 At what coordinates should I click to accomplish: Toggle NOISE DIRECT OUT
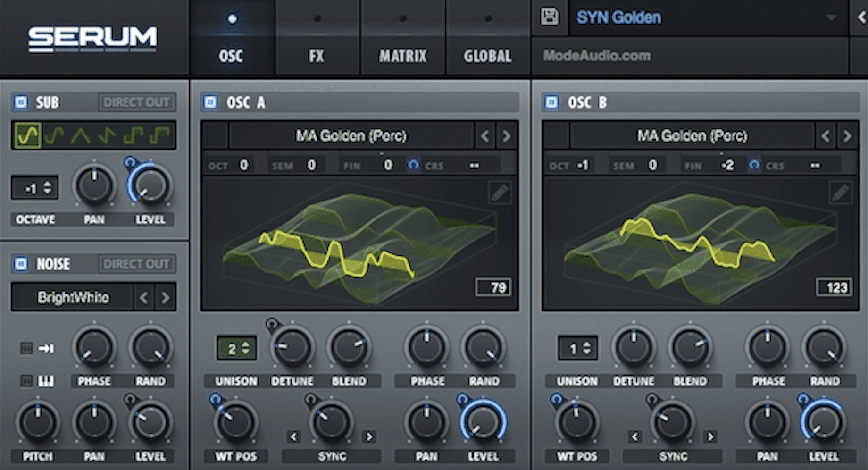coord(137,264)
